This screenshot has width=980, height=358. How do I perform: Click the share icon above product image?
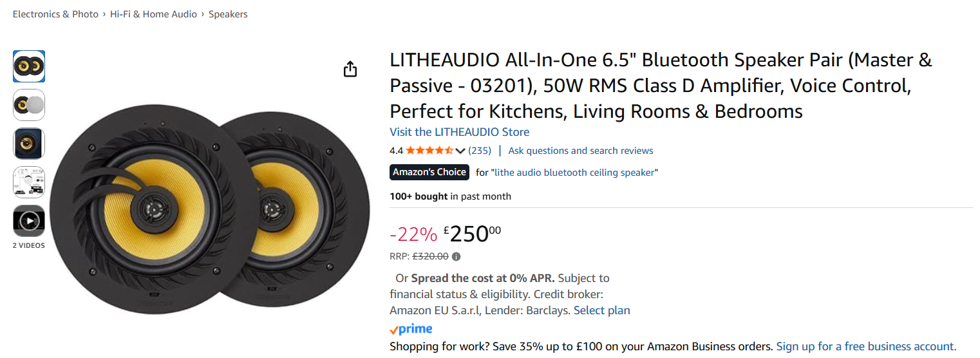pyautogui.click(x=350, y=69)
